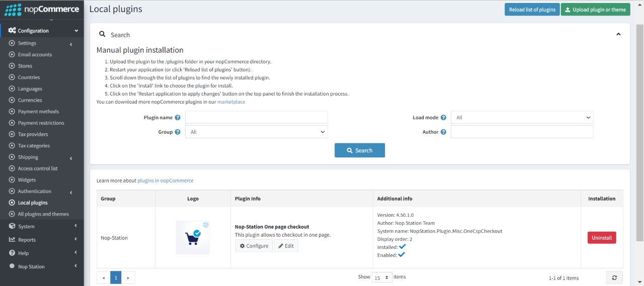Click the System cube icon in sidebar
The image size is (644, 286).
point(12,226)
